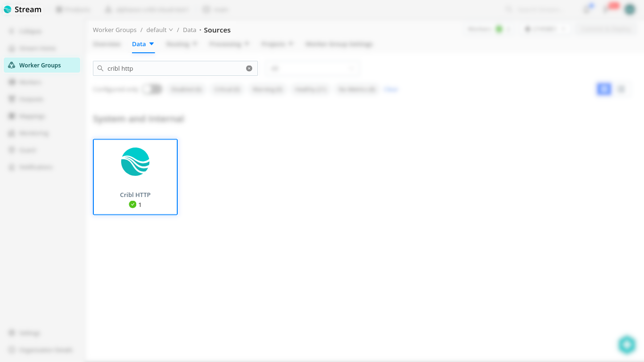Switch to the list view layout

pos(621,89)
